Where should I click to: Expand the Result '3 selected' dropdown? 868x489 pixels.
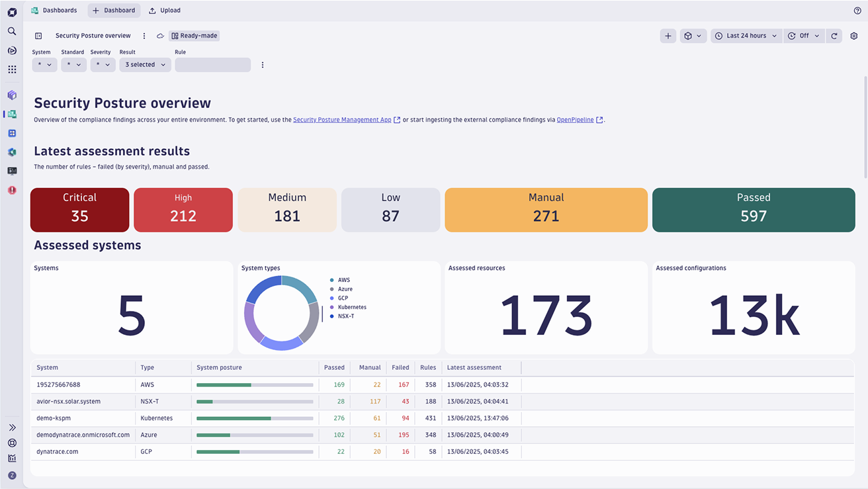145,65
